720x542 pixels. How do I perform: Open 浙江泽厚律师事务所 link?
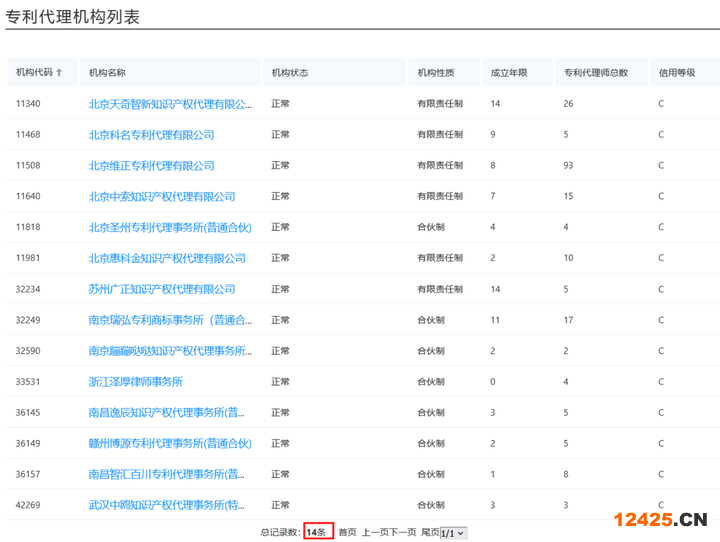point(136,382)
